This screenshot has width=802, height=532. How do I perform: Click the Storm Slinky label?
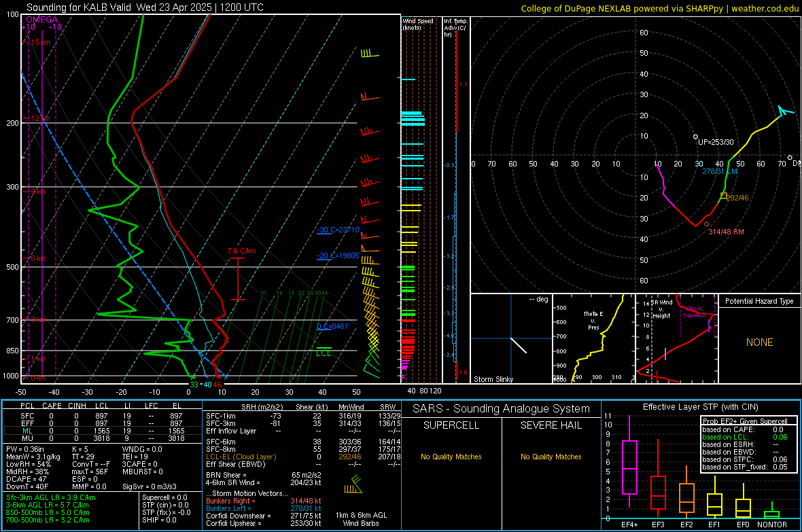493,379
